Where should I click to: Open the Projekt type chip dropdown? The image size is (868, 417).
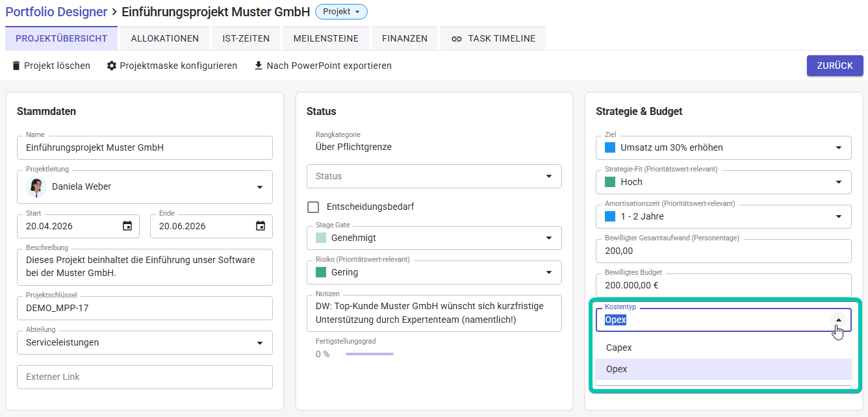[341, 12]
